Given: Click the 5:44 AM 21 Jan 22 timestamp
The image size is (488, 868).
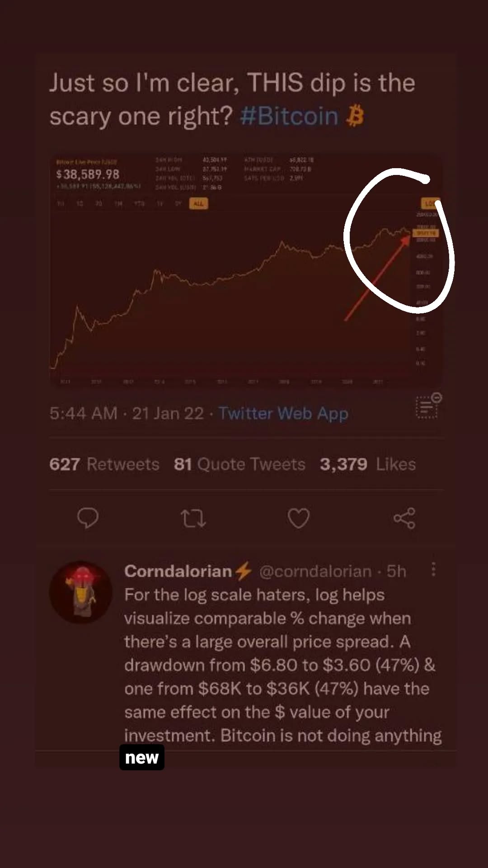Looking at the screenshot, I should pyautogui.click(x=127, y=413).
